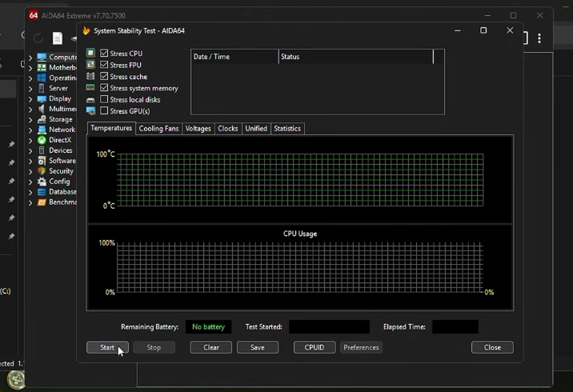Clear the test log

[210, 347]
